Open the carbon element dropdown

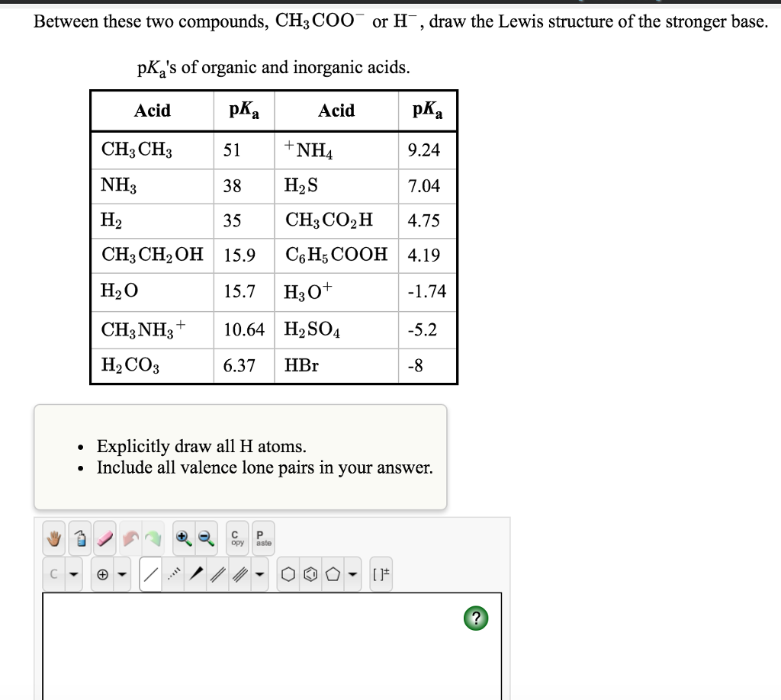coord(72,573)
